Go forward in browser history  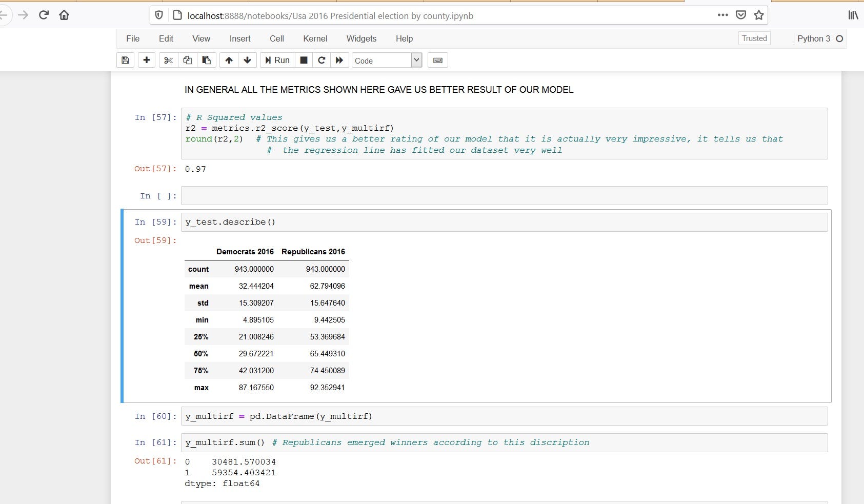23,15
